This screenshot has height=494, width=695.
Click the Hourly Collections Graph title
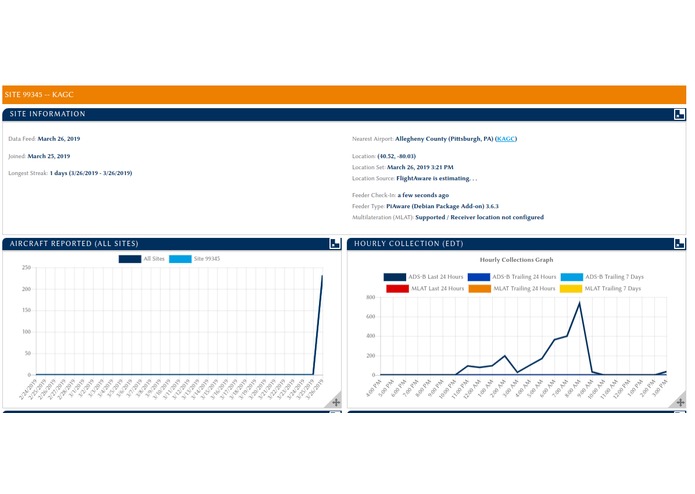[x=516, y=260]
